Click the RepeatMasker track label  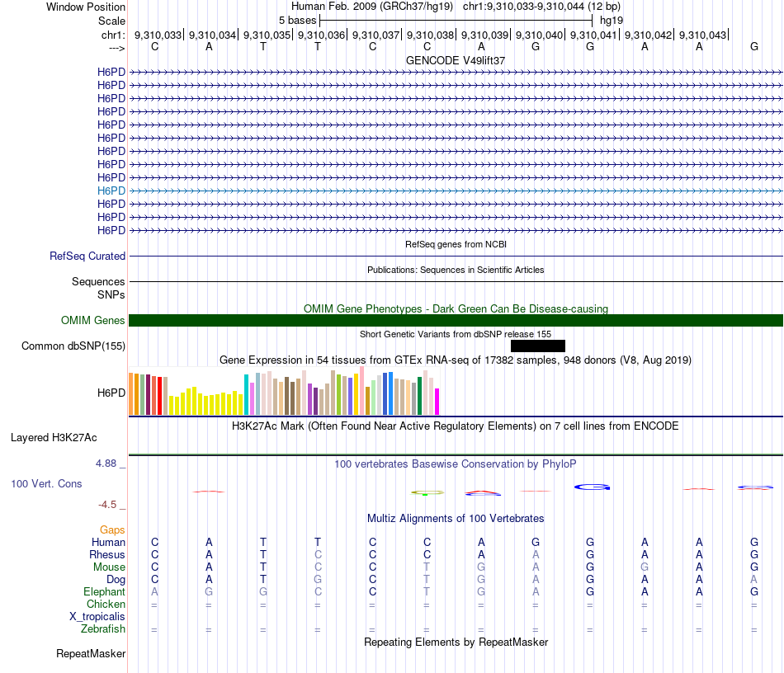(x=91, y=653)
